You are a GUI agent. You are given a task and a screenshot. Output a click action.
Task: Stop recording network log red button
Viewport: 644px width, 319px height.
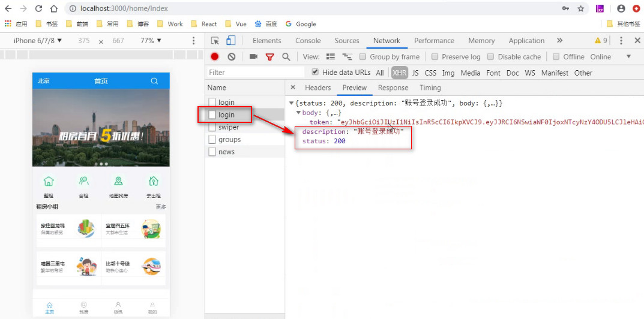coord(215,56)
